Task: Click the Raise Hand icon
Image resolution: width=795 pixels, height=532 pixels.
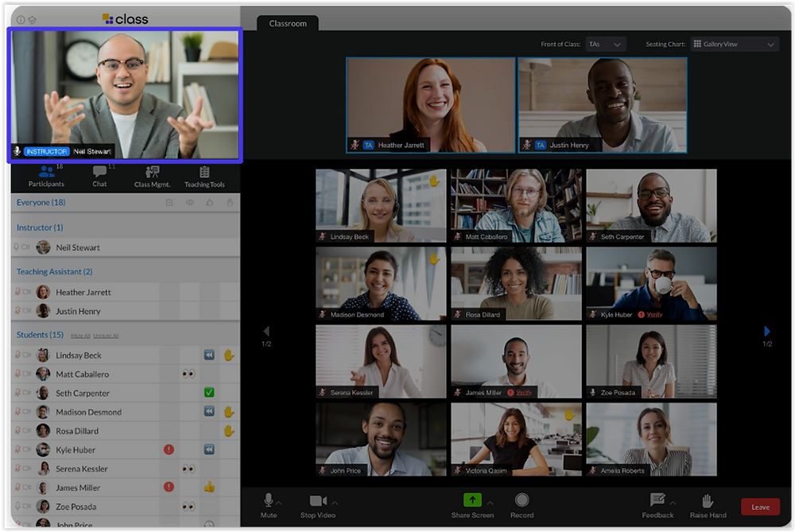Action: click(708, 501)
